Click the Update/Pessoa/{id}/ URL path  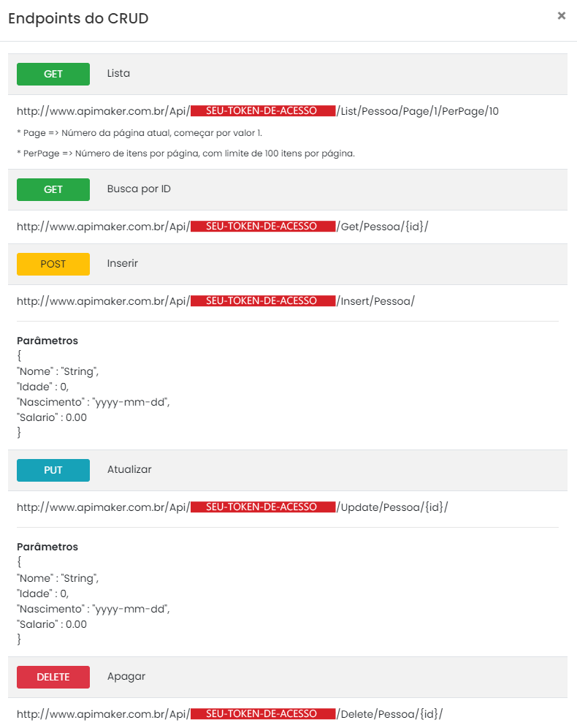pyautogui.click(x=392, y=507)
